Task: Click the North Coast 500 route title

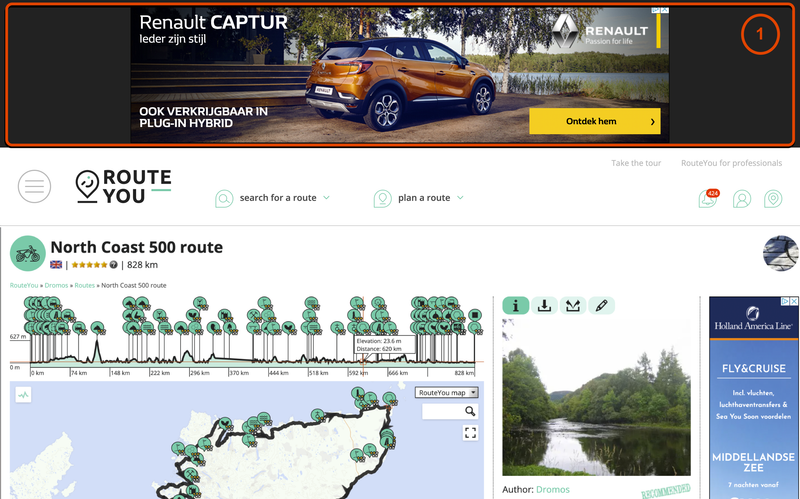Action: tap(137, 247)
